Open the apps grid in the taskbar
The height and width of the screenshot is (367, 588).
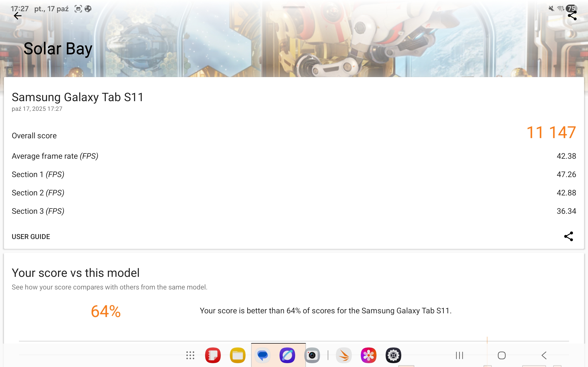190,355
